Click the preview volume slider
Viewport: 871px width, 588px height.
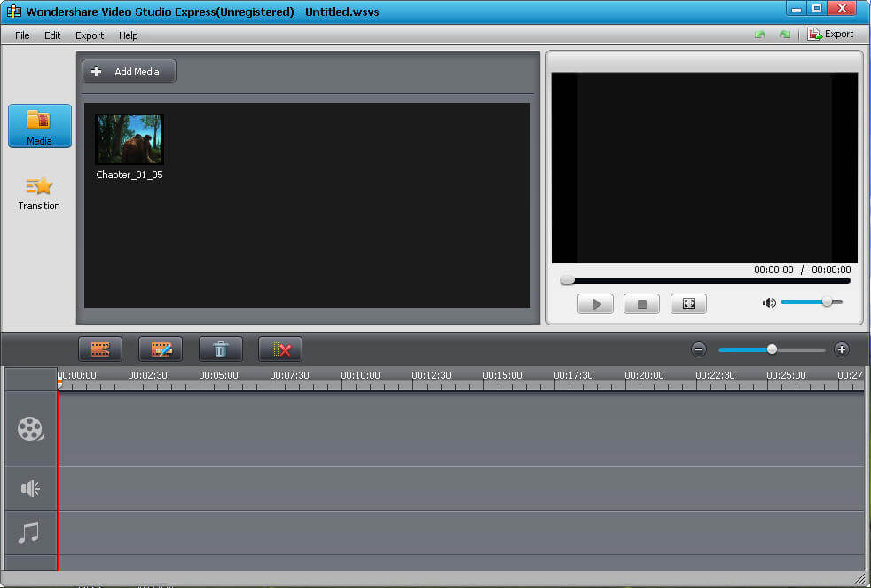click(811, 302)
